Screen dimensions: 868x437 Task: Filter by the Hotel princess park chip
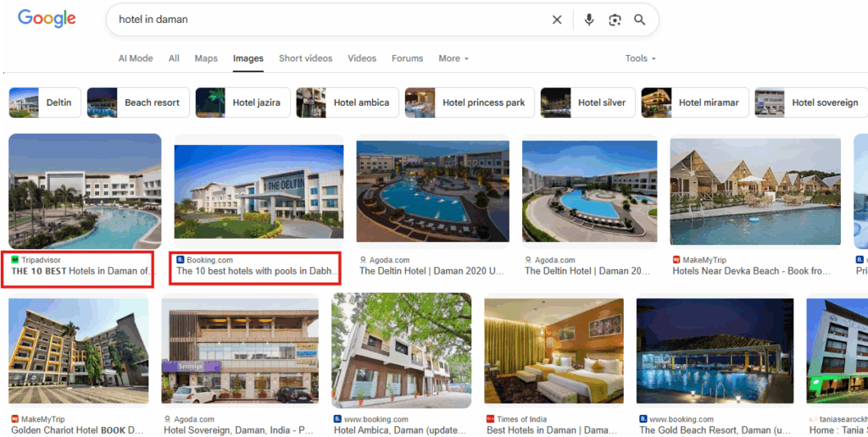click(470, 102)
